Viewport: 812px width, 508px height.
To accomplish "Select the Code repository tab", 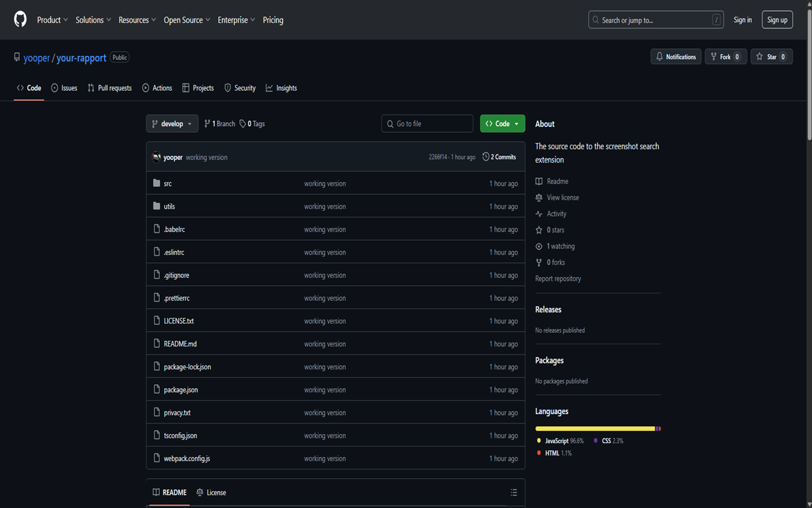I will click(x=29, y=88).
